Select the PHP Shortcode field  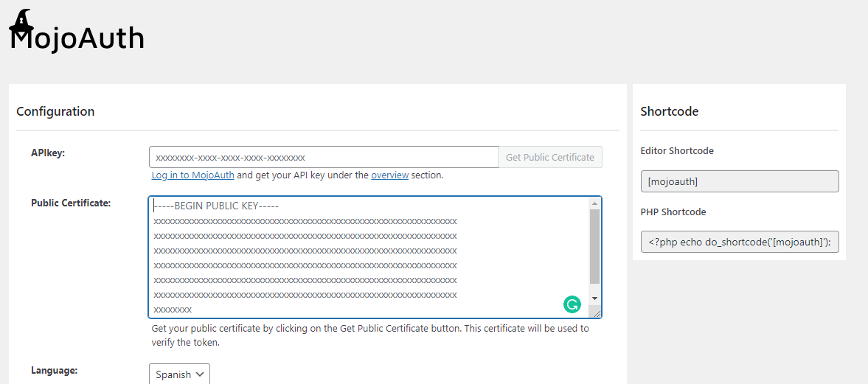740,242
